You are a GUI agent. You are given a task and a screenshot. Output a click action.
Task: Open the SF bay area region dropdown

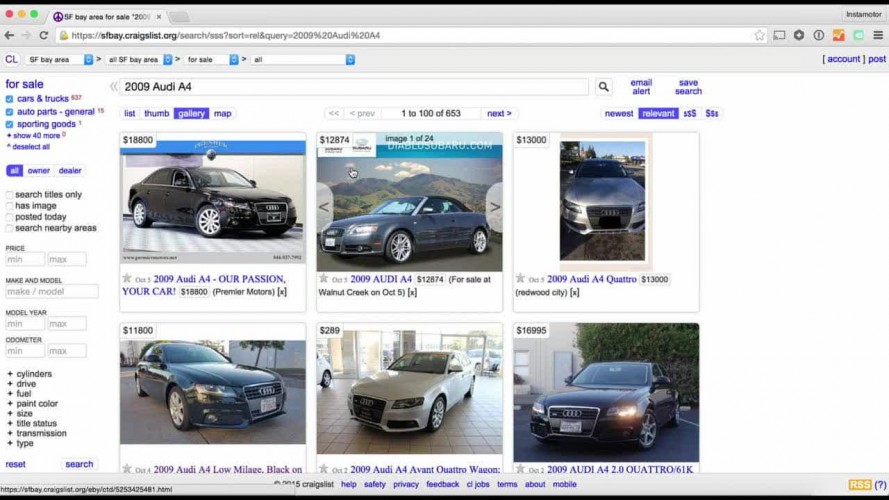pos(59,60)
